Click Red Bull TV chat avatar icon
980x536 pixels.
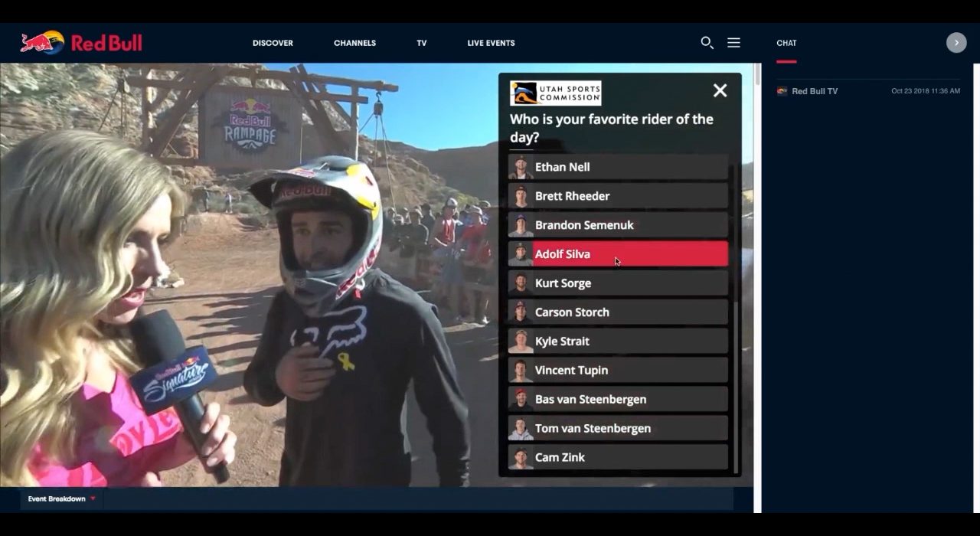(782, 91)
